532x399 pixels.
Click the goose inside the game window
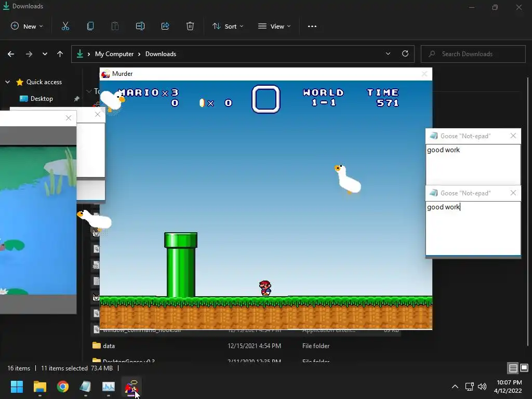point(348,179)
